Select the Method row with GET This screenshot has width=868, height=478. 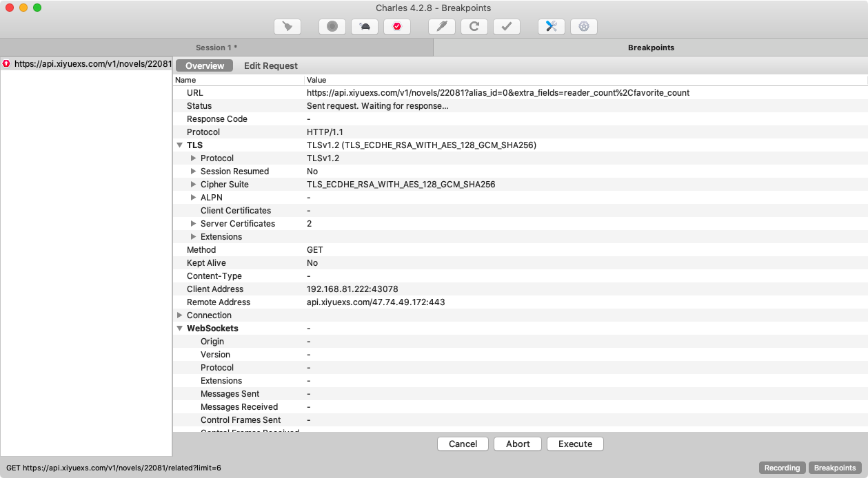coord(521,250)
